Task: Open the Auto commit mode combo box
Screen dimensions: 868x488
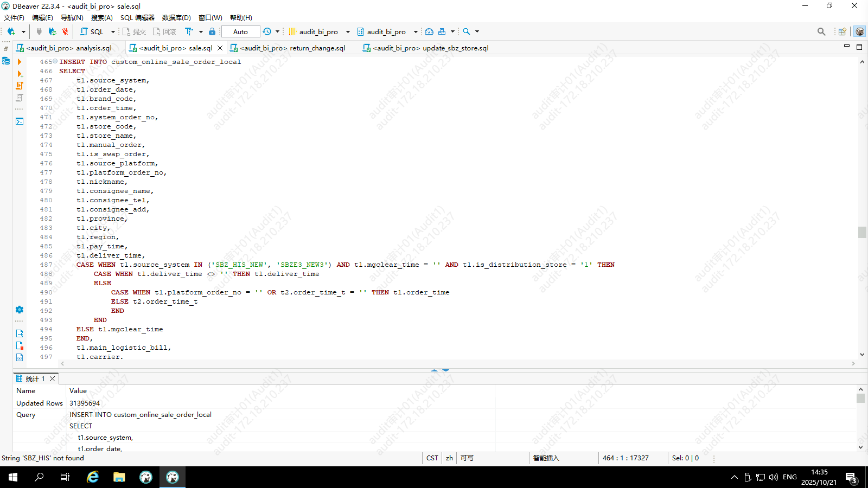Action: (x=240, y=32)
